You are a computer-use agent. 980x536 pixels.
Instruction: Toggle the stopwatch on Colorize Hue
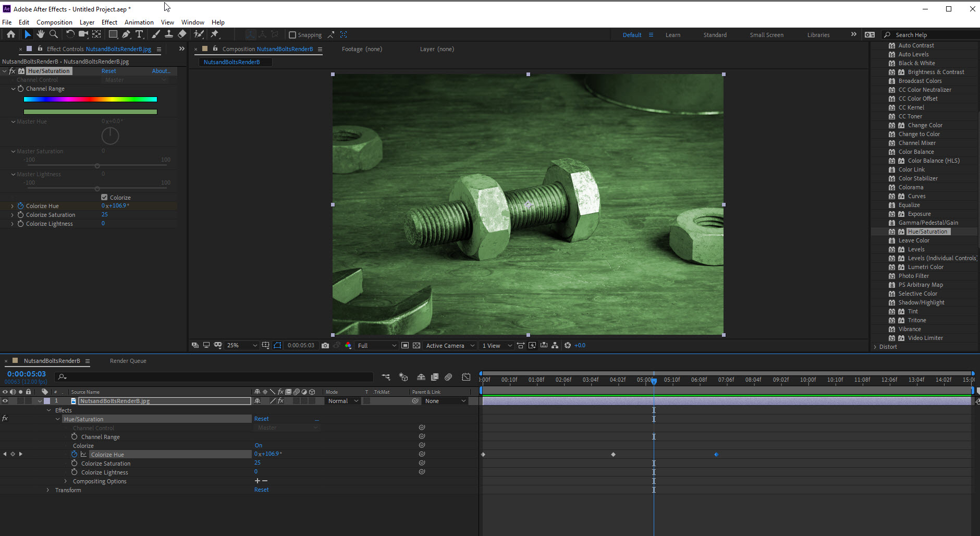(x=20, y=205)
